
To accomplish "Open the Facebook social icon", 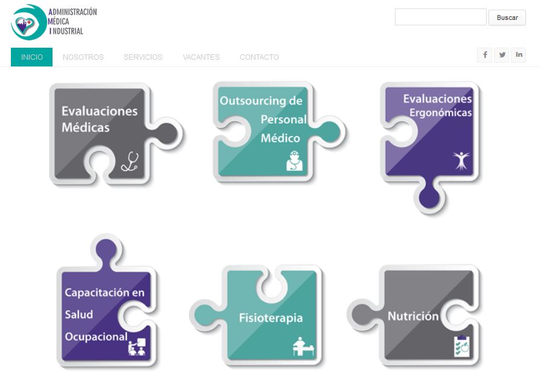I will [x=485, y=55].
